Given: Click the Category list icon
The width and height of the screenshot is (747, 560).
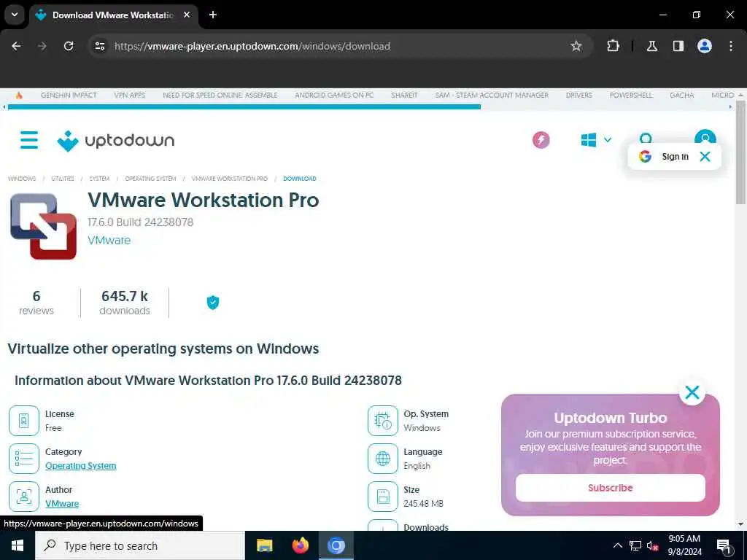Looking at the screenshot, I should pos(24,458).
